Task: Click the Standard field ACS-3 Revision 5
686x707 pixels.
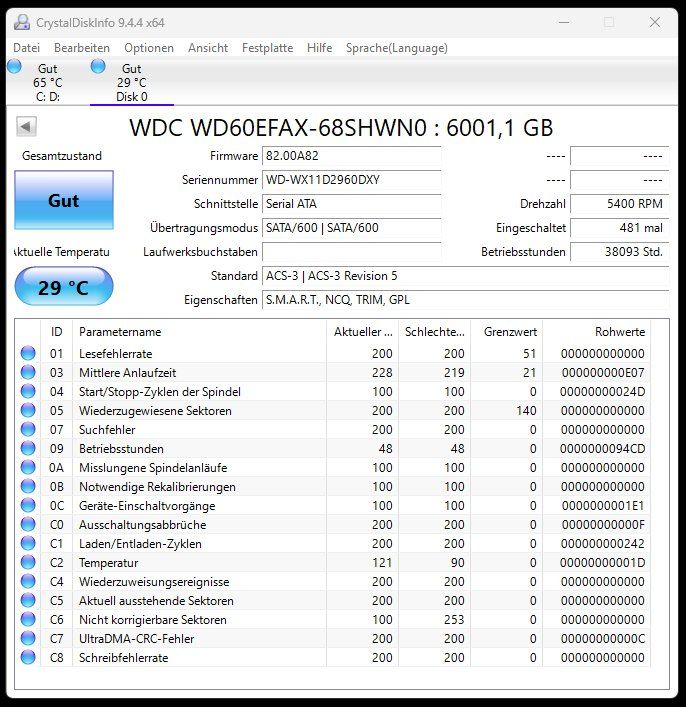Action: pos(465,276)
